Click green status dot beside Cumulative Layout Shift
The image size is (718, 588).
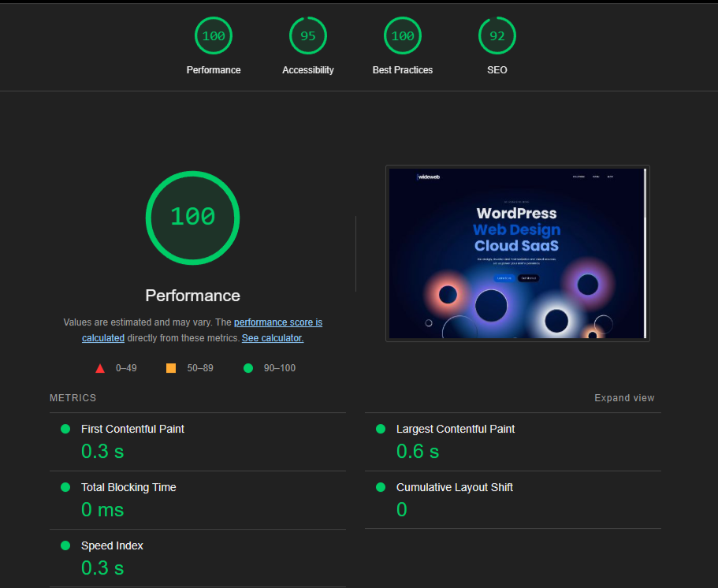[x=381, y=487]
